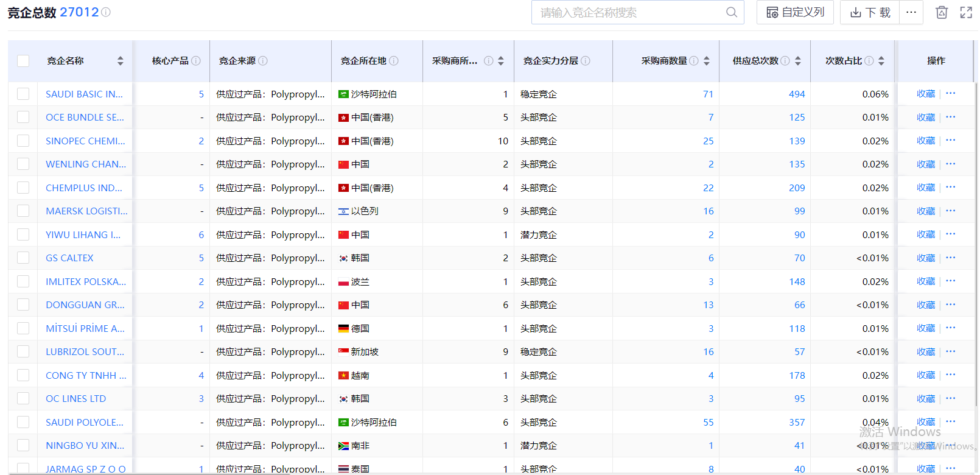The width and height of the screenshot is (980, 475).
Task: Click info icon next to 竞企总数 27012
Action: [x=106, y=12]
